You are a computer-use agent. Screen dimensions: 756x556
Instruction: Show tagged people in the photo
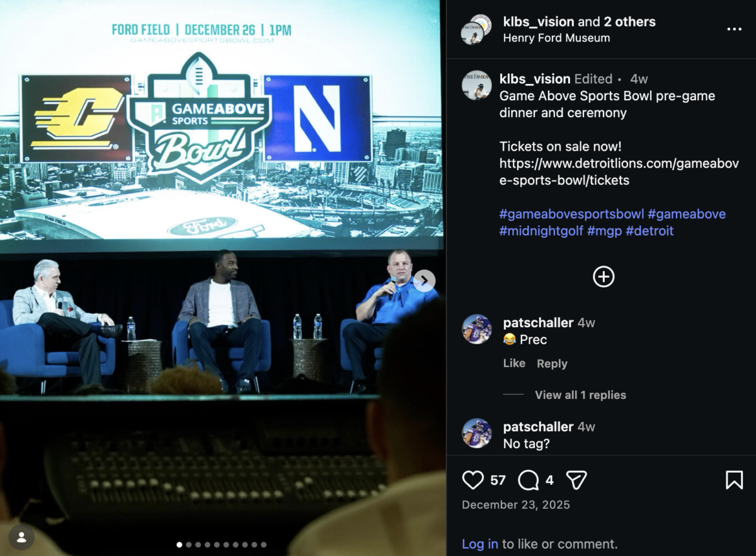click(x=21, y=537)
